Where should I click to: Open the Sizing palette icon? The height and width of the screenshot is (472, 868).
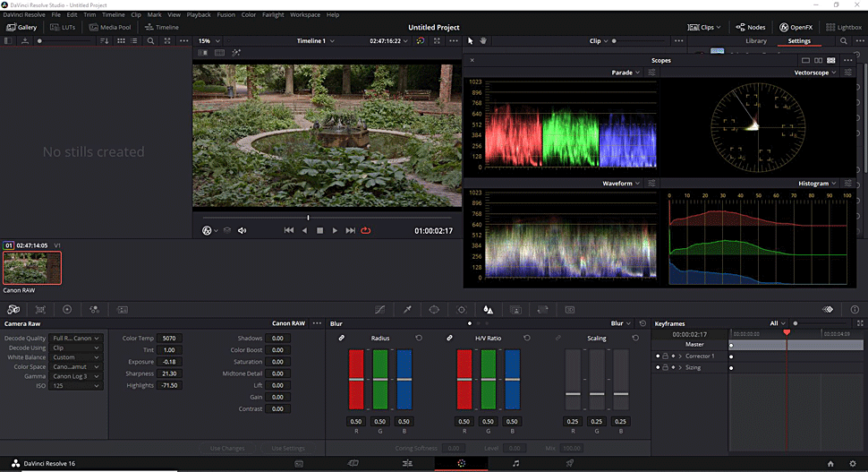point(542,310)
